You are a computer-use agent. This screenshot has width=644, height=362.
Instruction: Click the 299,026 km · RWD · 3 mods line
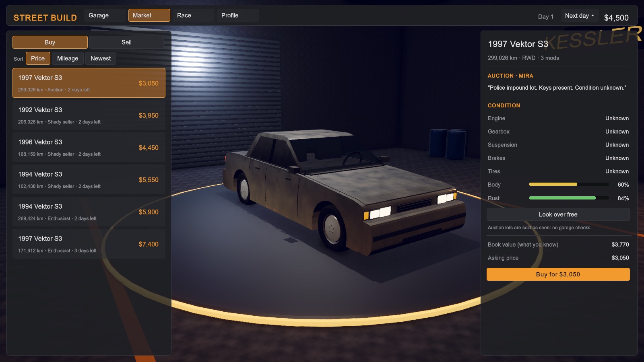coord(523,58)
